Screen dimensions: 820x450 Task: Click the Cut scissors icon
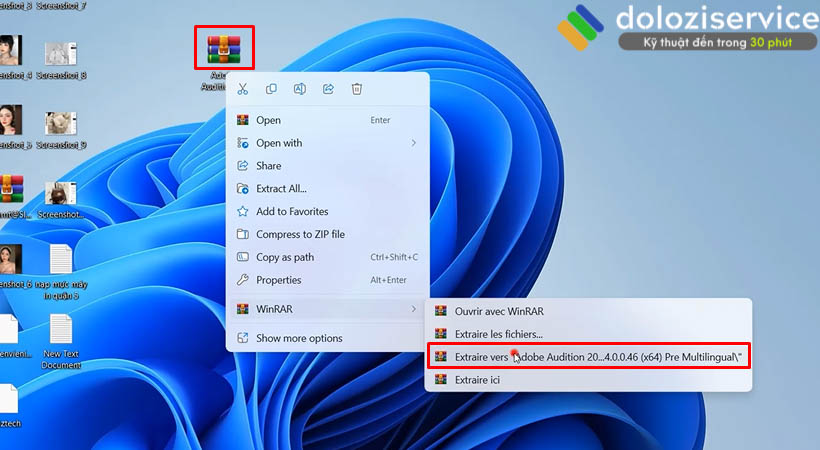[243, 89]
